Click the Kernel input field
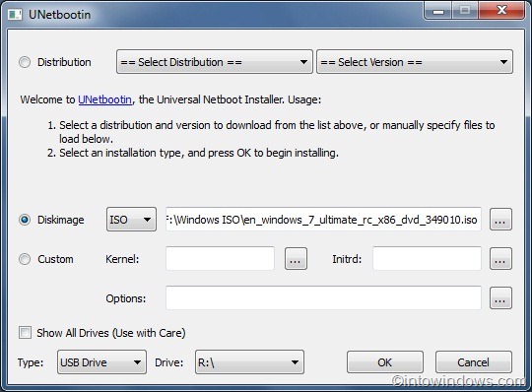532x392 pixels. pos(220,258)
